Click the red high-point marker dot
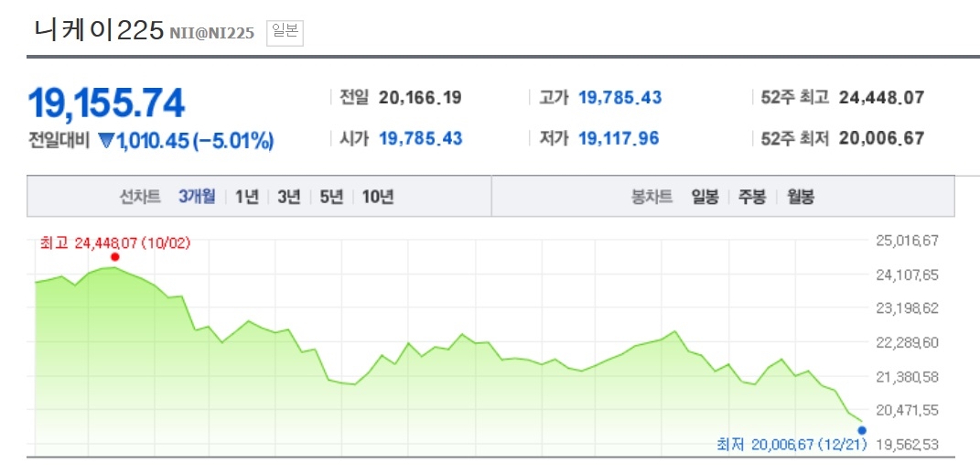Image resolution: width=980 pixels, height=474 pixels. 114,257
